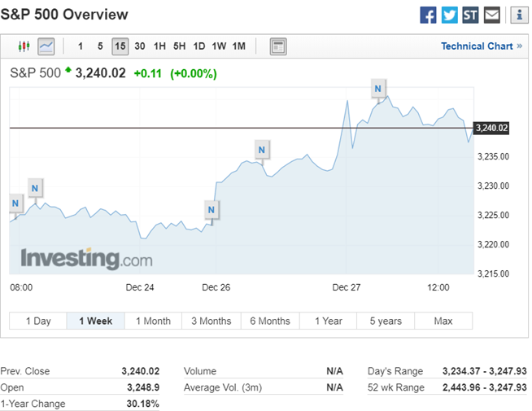Click the Investing.com watermark logo
Screen dimensions: 532x411
point(86,259)
